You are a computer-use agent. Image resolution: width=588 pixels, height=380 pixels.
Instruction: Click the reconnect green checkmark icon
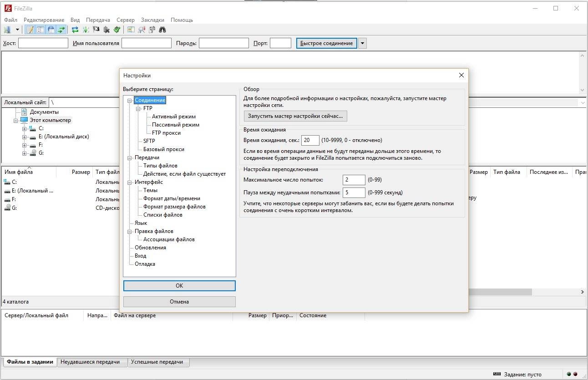[x=117, y=30]
